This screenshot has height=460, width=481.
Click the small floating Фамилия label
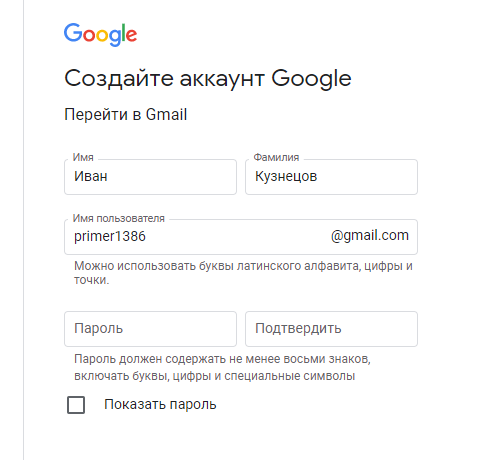pos(276,157)
